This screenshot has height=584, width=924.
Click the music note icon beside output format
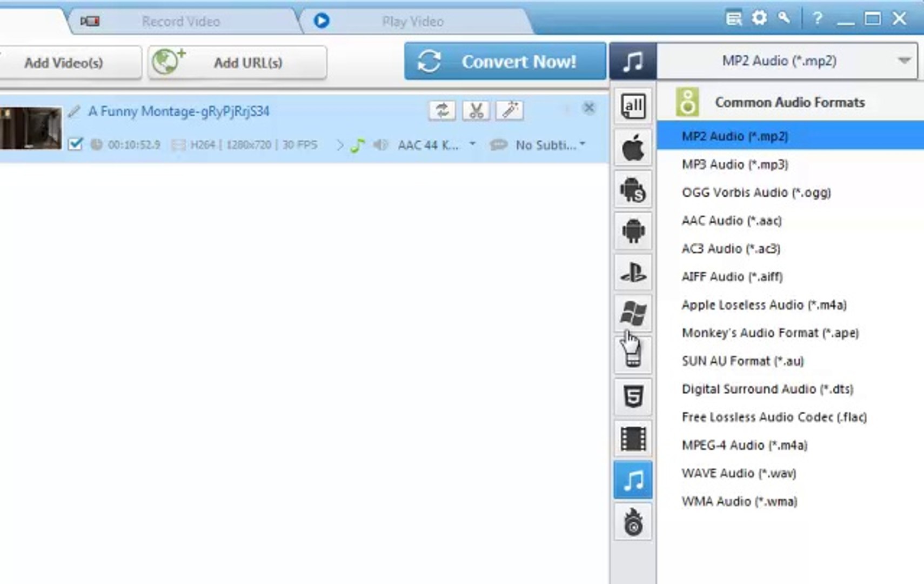(633, 61)
